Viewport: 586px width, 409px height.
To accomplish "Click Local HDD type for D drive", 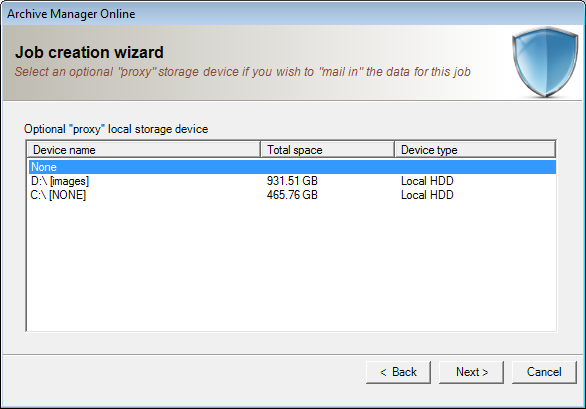I will click(x=427, y=181).
